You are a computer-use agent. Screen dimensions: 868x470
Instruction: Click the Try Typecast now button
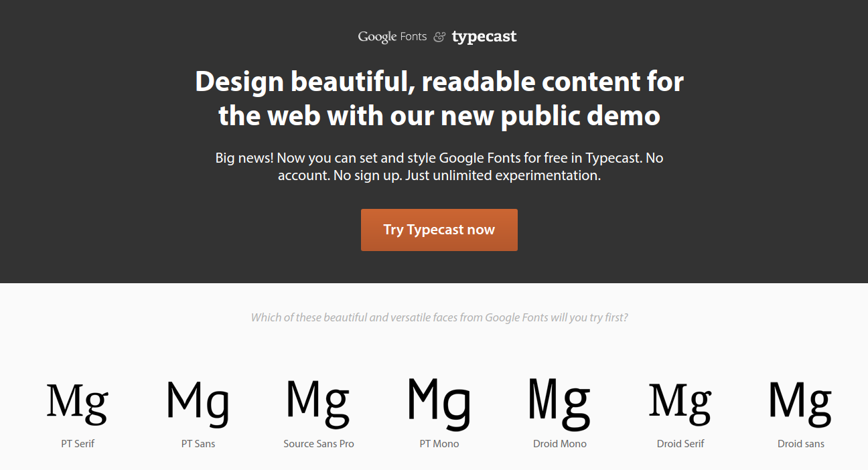(x=439, y=230)
